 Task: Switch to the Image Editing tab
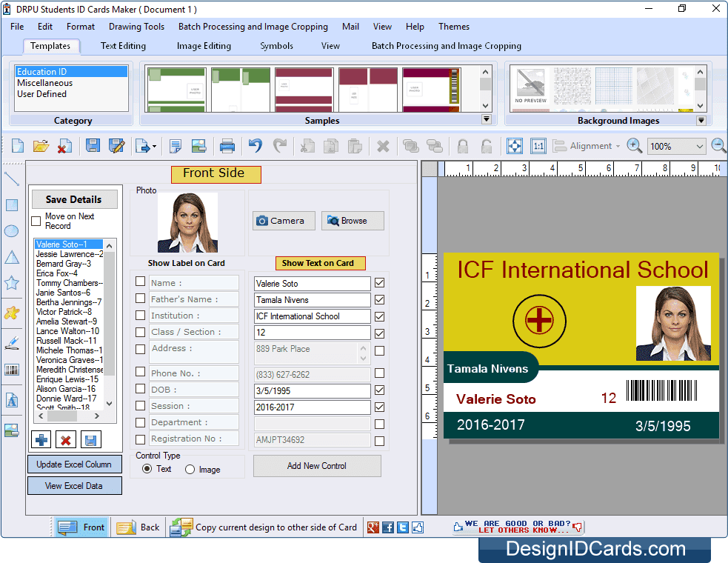pyautogui.click(x=204, y=46)
